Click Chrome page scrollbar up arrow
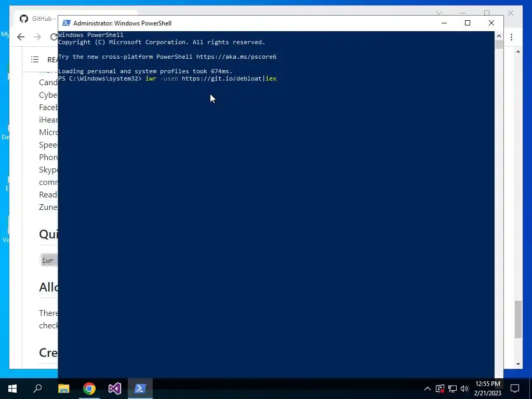 (x=518, y=51)
